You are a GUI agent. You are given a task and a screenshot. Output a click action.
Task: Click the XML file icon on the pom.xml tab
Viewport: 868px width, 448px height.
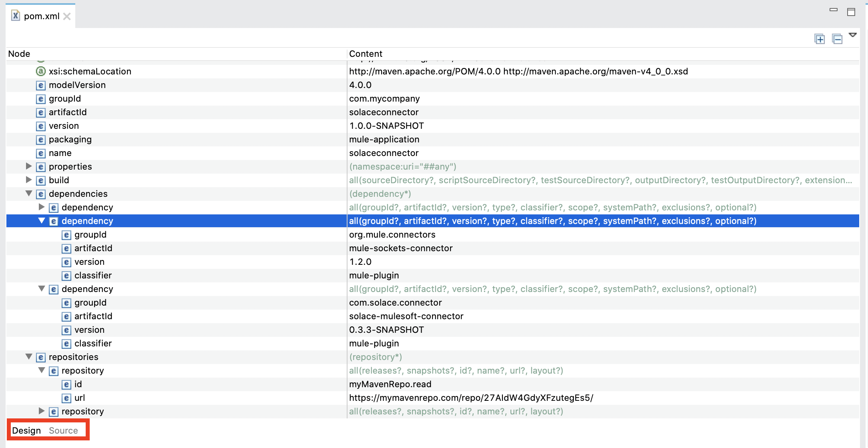coord(15,16)
